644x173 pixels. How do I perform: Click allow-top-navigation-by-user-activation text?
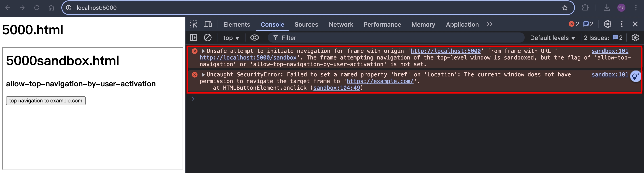81,84
